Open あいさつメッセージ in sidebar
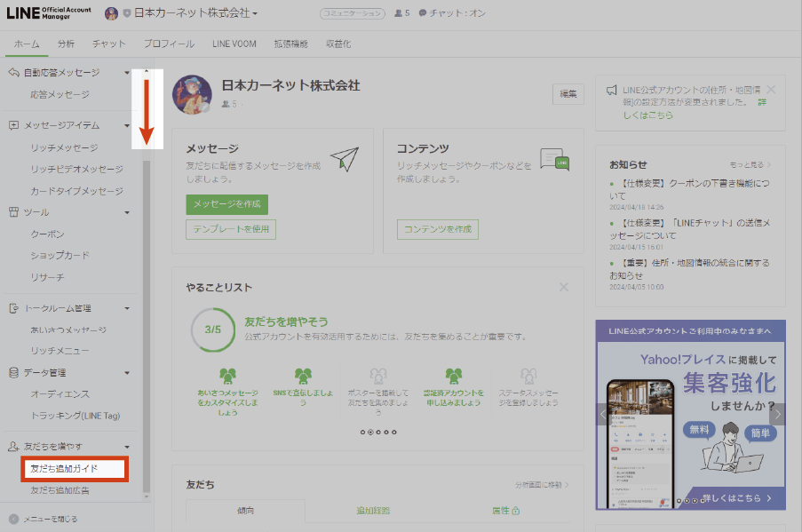Screen dimensions: 802x532 68,330
